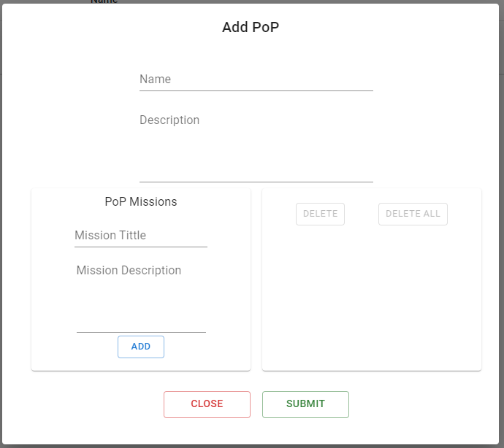The image size is (504, 448).
Task: Click blank space left of PoP Missions heading
Action: click(67, 201)
